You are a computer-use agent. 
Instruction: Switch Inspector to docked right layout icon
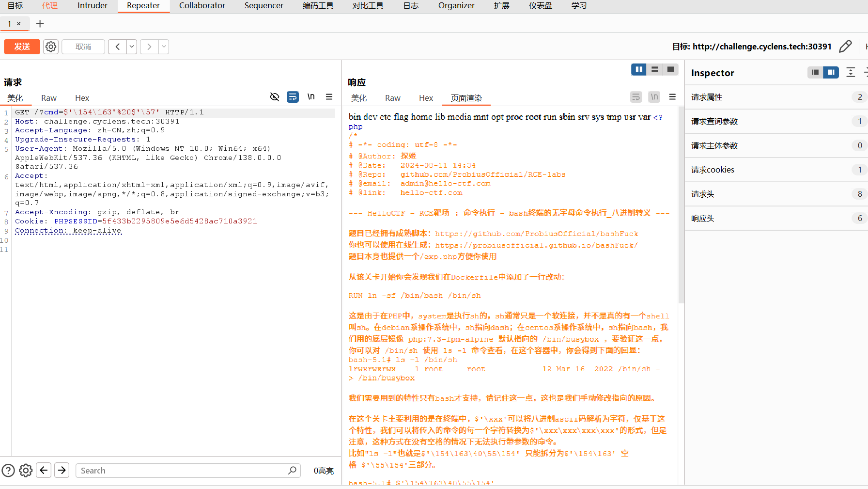[831, 73]
